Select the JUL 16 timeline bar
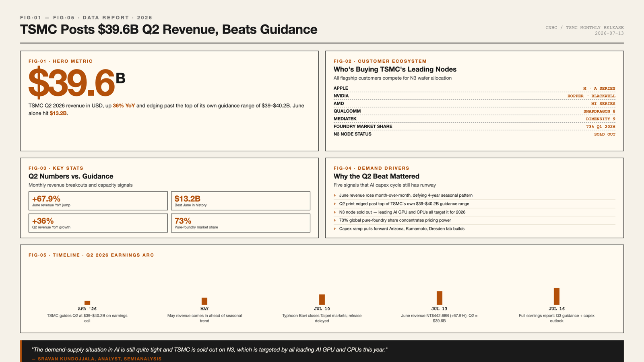This screenshot has height=362, width=644. tap(557, 296)
